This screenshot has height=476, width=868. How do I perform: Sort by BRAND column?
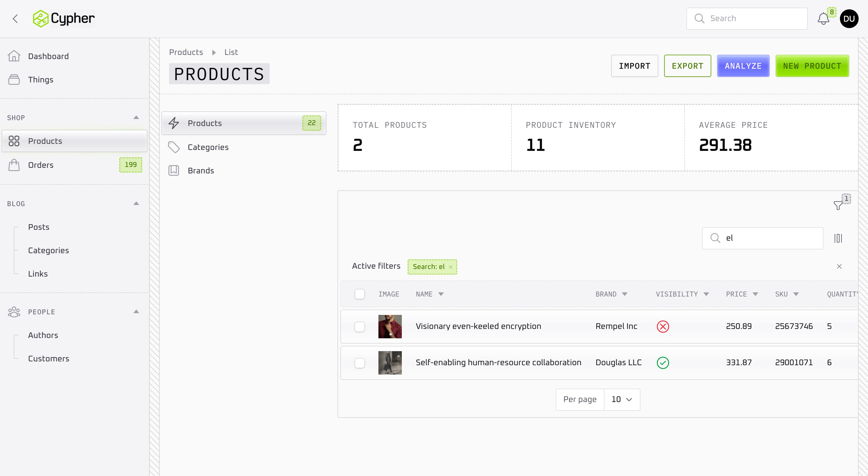coord(611,294)
